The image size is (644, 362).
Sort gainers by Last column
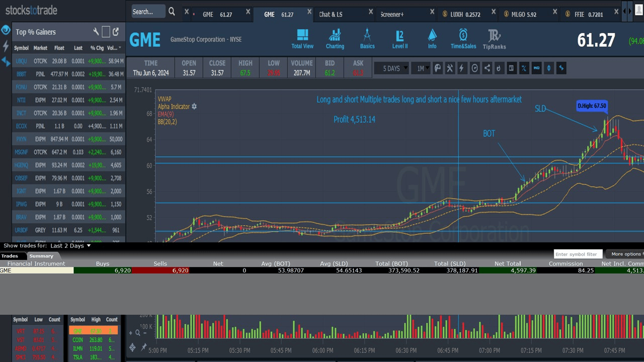coord(78,48)
